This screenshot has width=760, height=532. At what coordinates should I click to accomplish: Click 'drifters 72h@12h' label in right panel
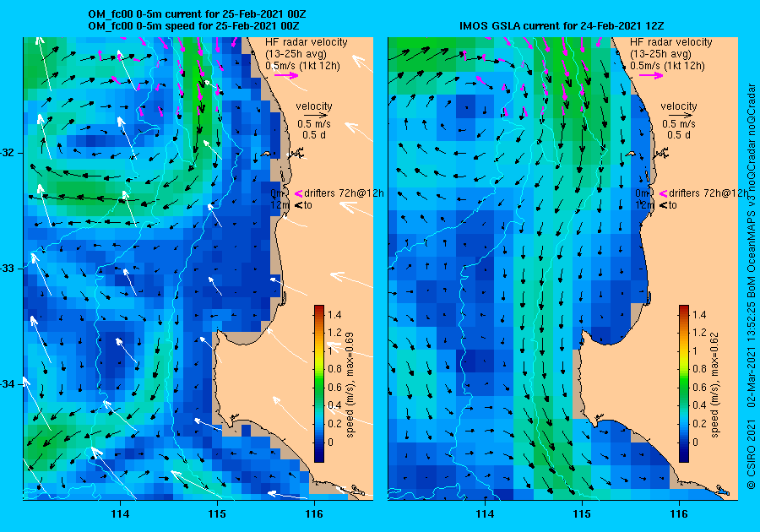point(708,193)
